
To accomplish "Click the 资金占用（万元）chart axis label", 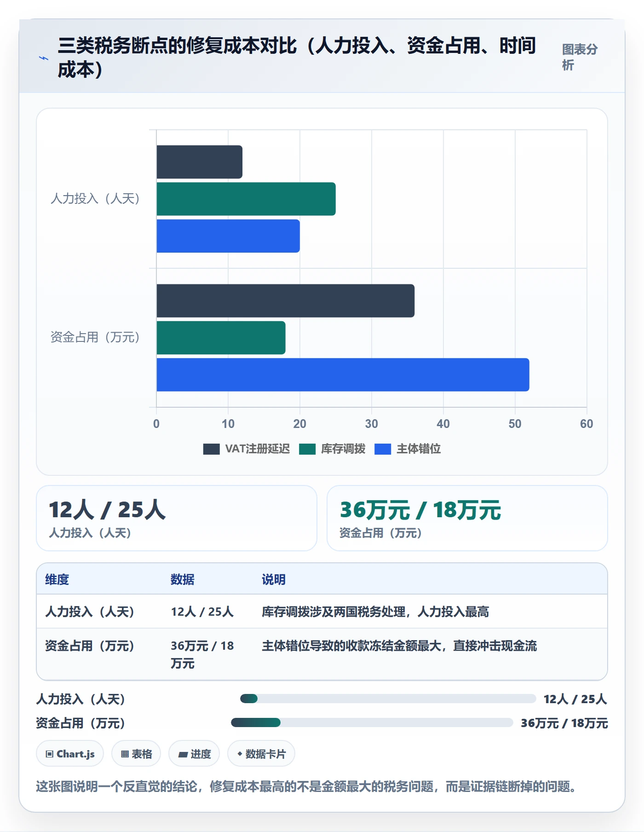I will pyautogui.click(x=95, y=337).
